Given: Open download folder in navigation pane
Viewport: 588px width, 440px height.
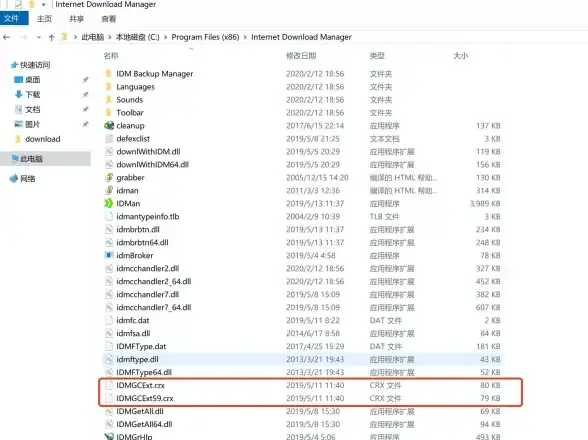Looking at the screenshot, I should click(x=42, y=139).
